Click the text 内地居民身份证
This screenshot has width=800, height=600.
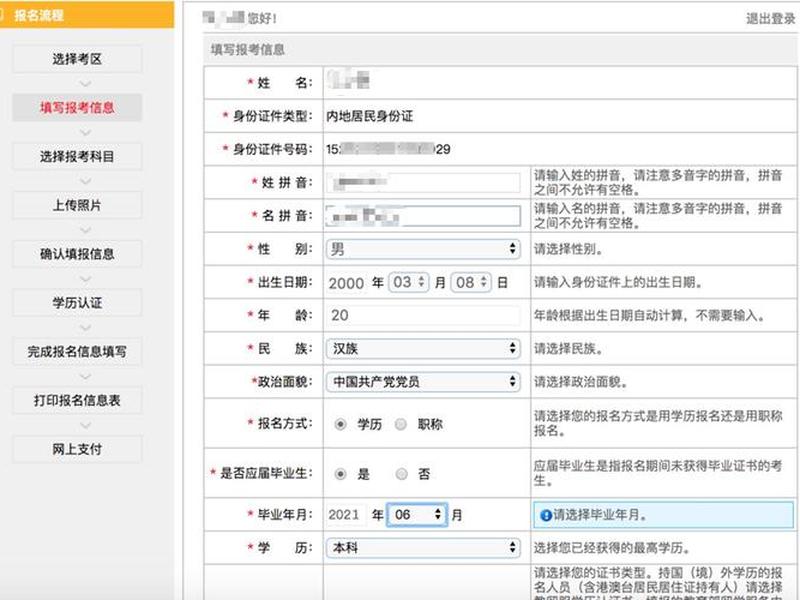(370, 116)
